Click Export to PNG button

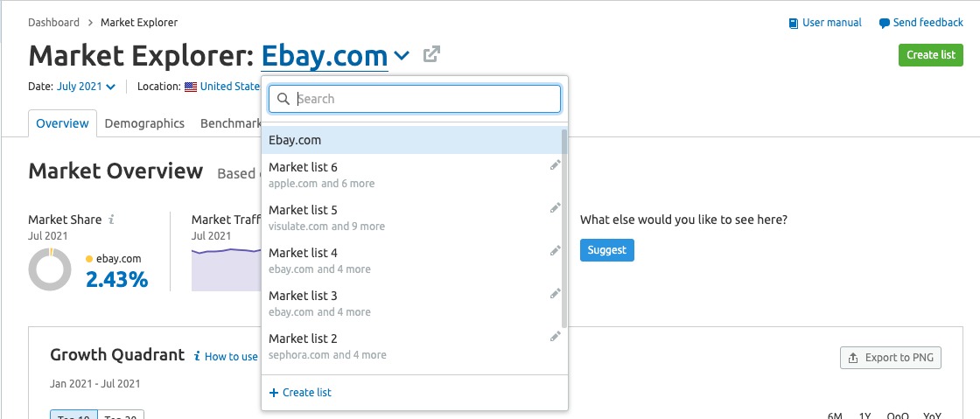point(891,358)
